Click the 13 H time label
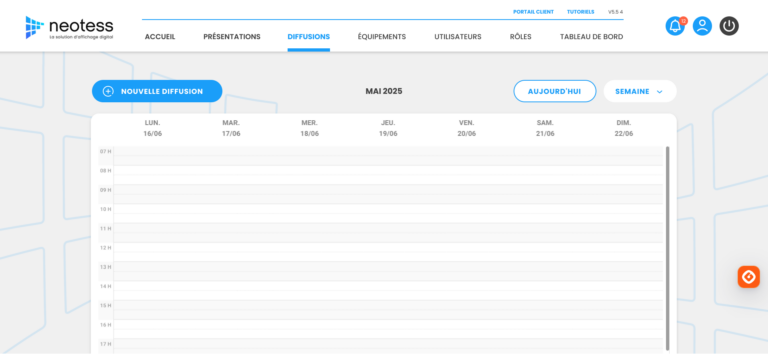 point(105,267)
